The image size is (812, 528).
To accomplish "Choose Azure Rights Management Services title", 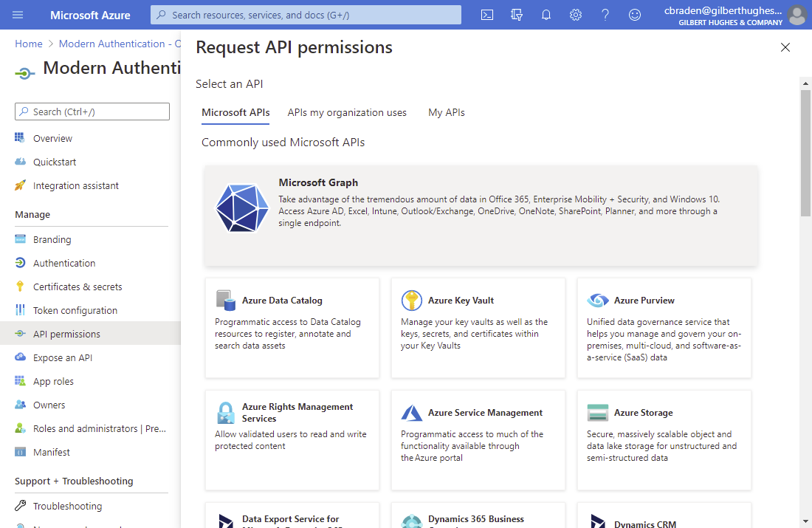I will 297,413.
